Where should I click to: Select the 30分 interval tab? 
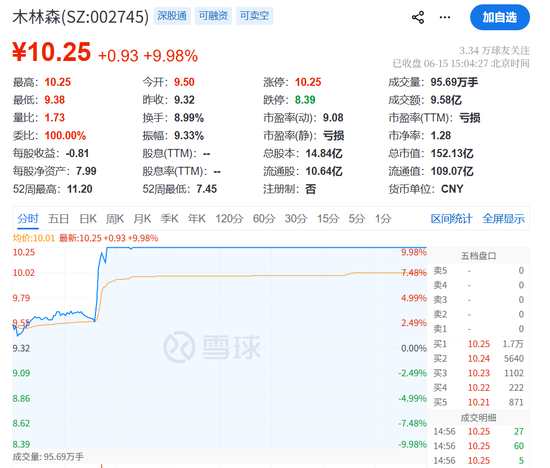tap(296, 219)
